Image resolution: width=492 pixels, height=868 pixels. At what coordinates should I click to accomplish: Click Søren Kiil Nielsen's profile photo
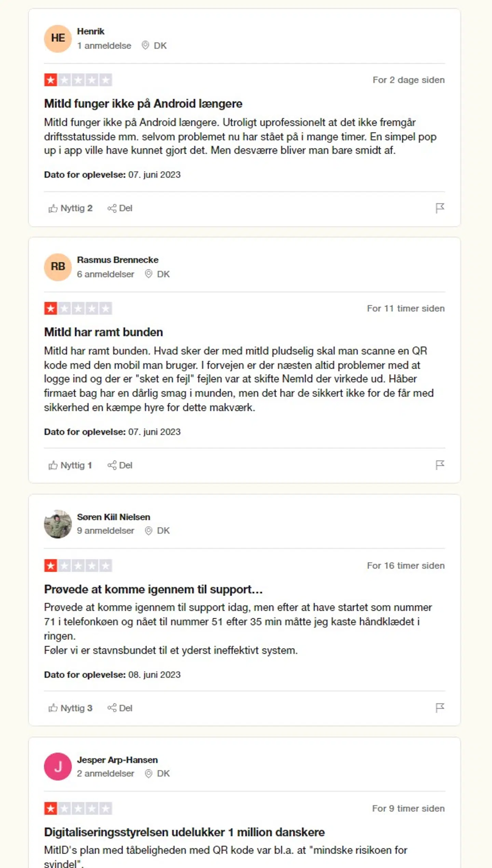pos(58,524)
